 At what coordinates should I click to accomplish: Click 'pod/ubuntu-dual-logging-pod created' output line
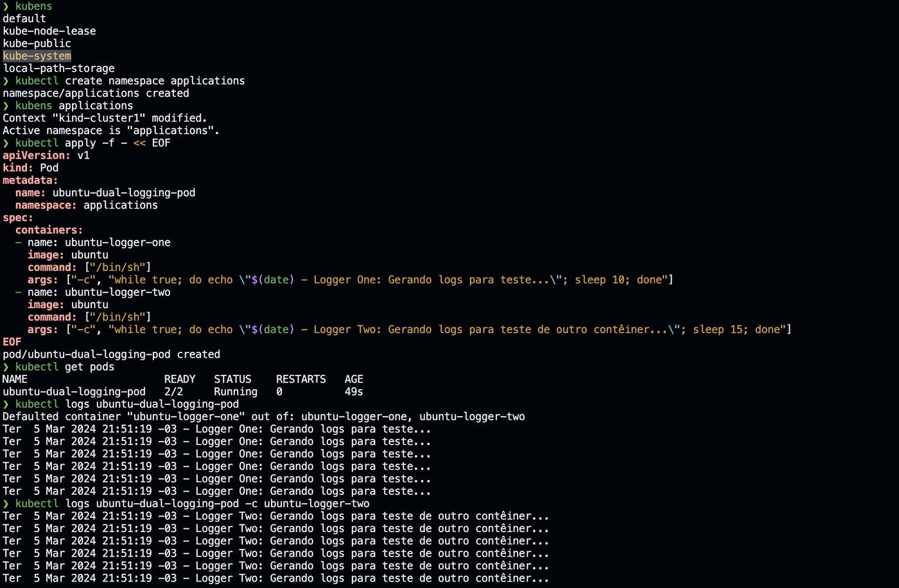pos(111,354)
